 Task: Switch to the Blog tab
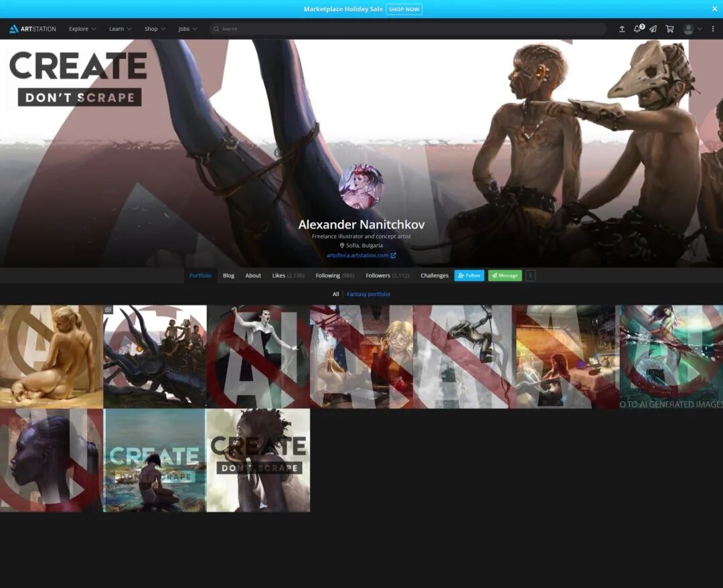coord(228,275)
